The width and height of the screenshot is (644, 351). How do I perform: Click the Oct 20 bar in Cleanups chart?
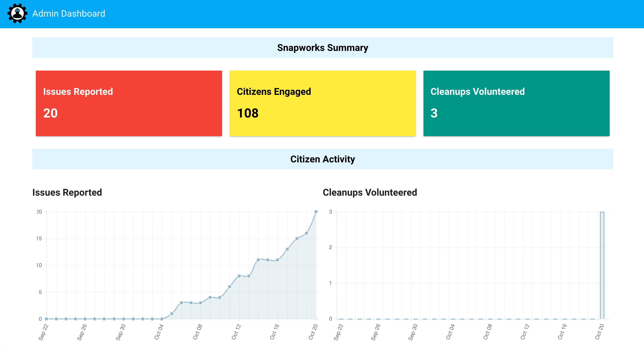[602, 265]
